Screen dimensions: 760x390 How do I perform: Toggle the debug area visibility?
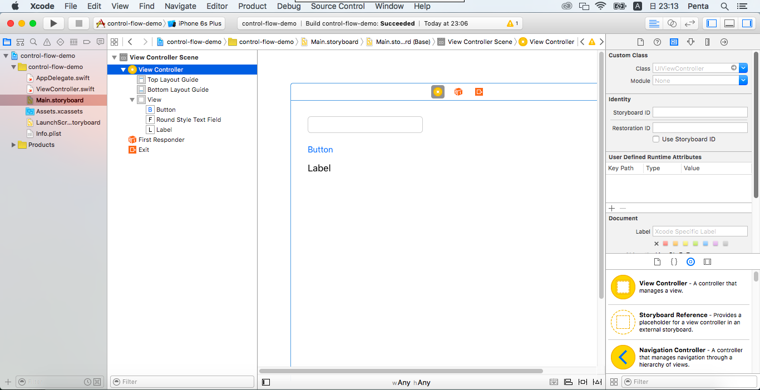coord(729,23)
